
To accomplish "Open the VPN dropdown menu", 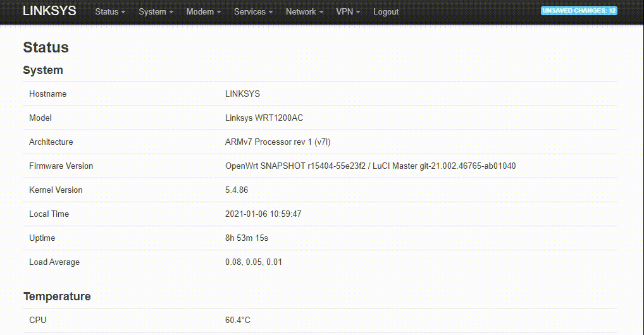I will (348, 12).
